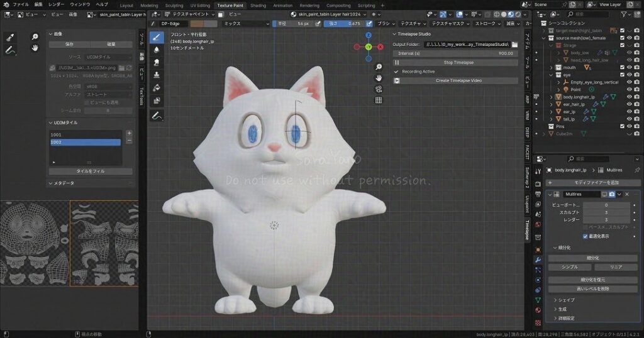This screenshot has width=644, height=338.
Task: Select the Annotate tool in viewport toolbar
Action: tap(157, 116)
